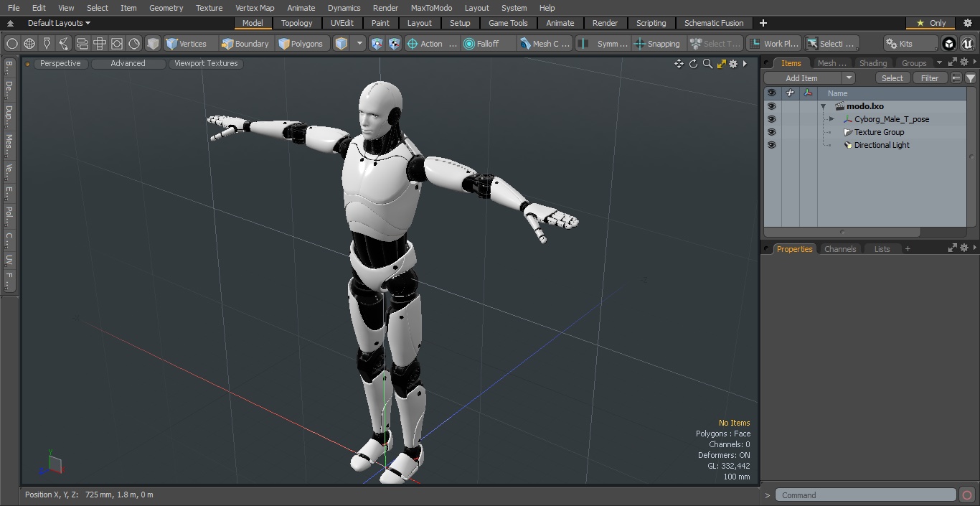Screen dimensions: 980x506
Task: Click the Name column header
Action: click(x=892, y=93)
